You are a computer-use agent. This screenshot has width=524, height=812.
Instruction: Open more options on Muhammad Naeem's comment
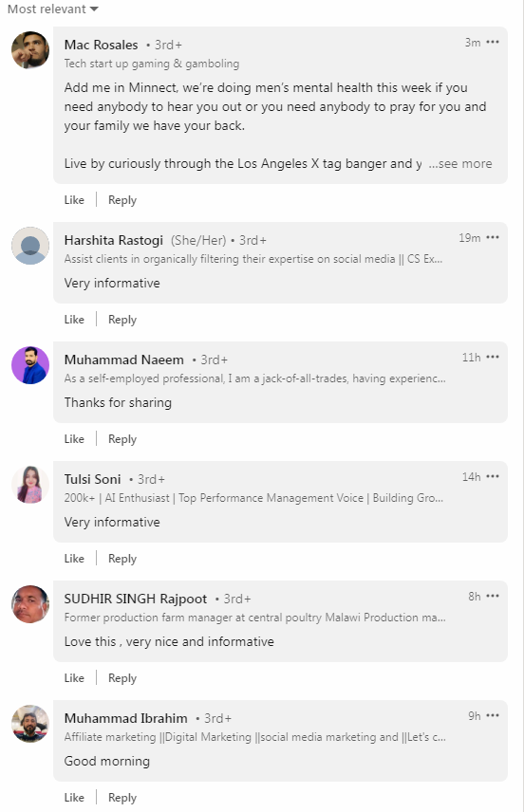pos(493,358)
